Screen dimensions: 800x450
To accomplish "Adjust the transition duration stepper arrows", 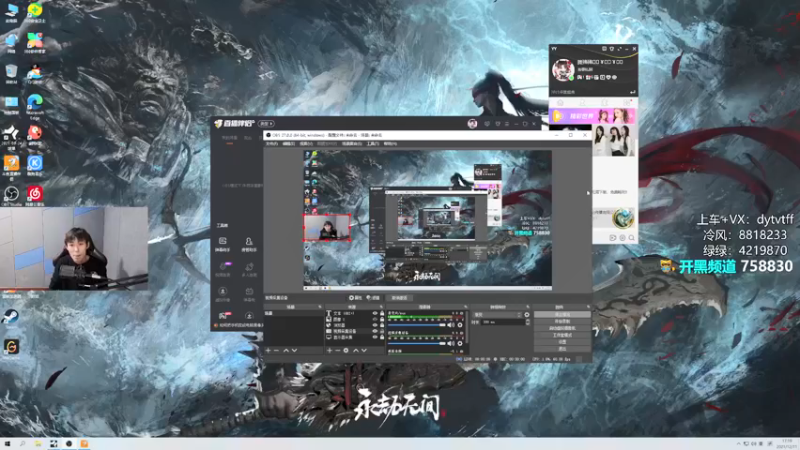I will pos(528,322).
